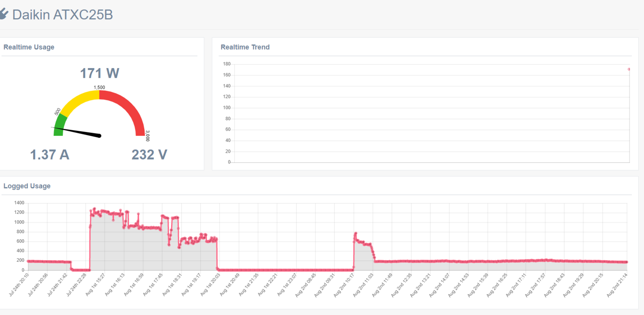Click the 171 W power reading
This screenshot has height=315, width=644.
pyautogui.click(x=99, y=73)
